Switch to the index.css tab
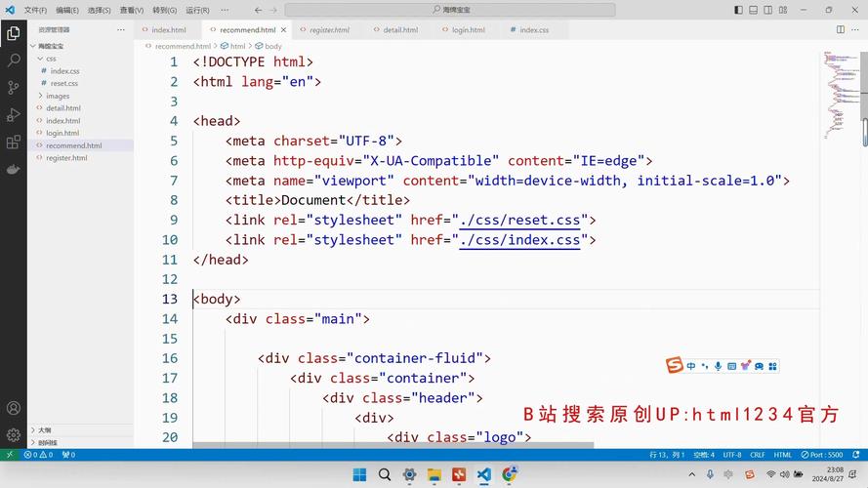The image size is (868, 488). tap(534, 30)
